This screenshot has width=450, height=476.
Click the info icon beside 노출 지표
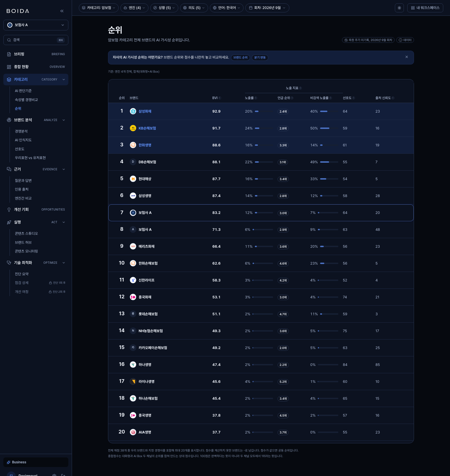300,88
